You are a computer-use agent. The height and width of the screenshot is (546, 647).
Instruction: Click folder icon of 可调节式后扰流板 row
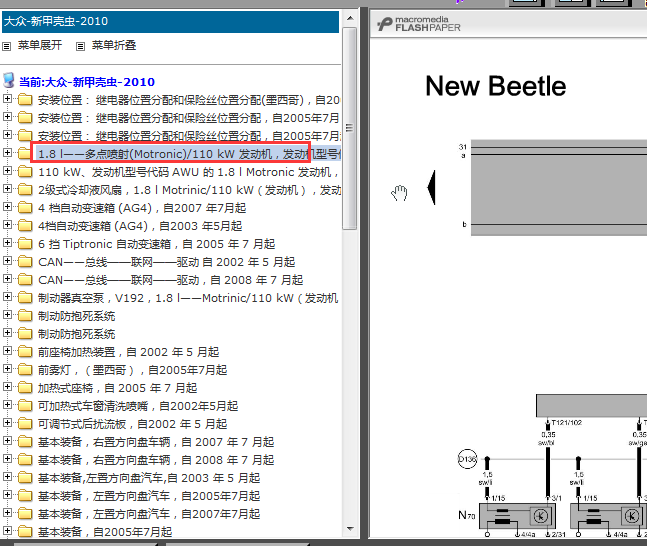point(25,423)
